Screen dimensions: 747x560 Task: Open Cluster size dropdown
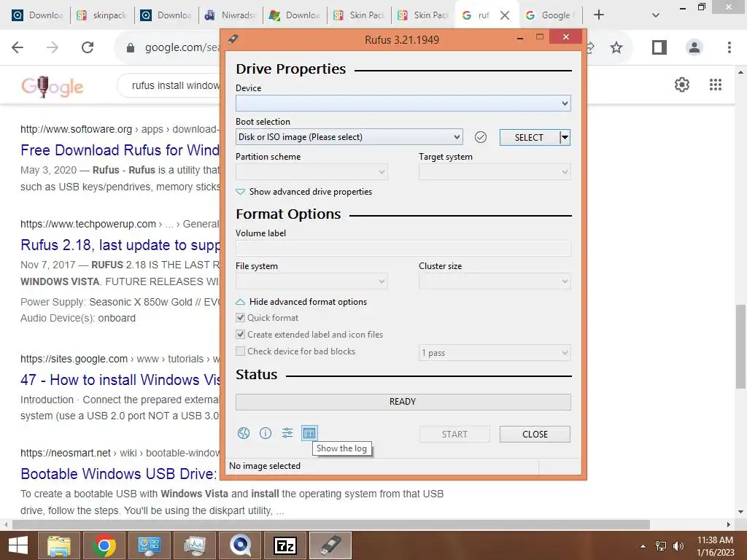pos(495,281)
